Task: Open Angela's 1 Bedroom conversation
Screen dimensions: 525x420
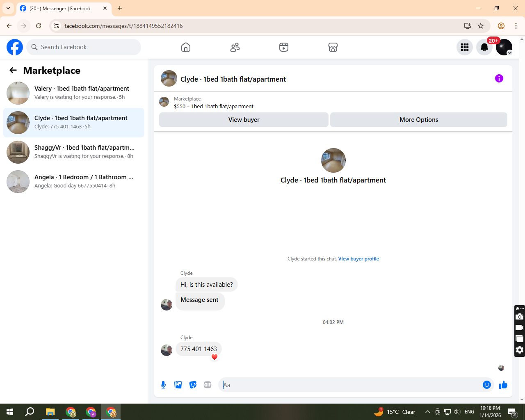Action: pos(74,182)
